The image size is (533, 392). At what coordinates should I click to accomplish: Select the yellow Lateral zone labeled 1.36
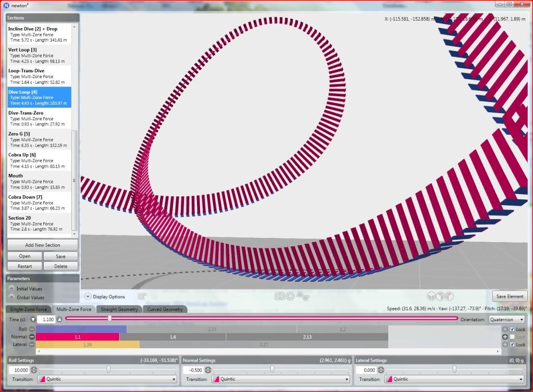click(88, 345)
